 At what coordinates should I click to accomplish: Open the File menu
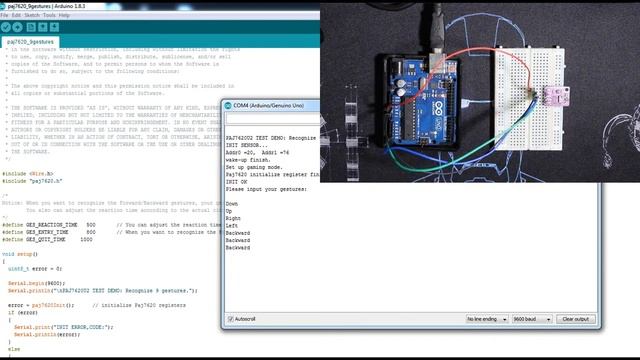click(x=4, y=16)
